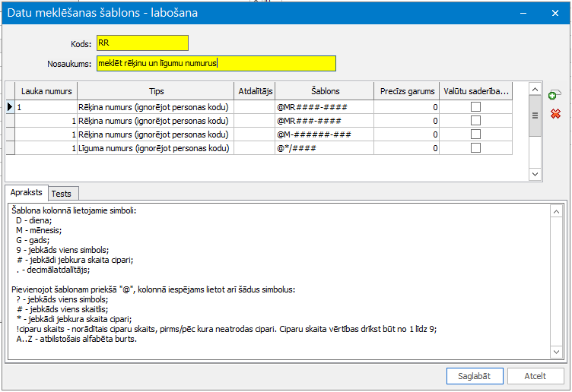
Task: Click into the Nosaukums text field
Action: tap(215, 63)
